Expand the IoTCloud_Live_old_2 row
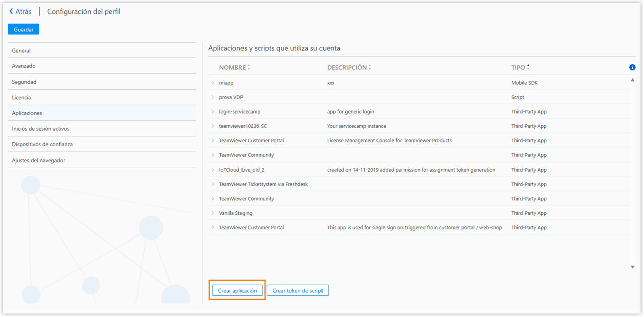The height and width of the screenshot is (317, 644). click(x=213, y=170)
